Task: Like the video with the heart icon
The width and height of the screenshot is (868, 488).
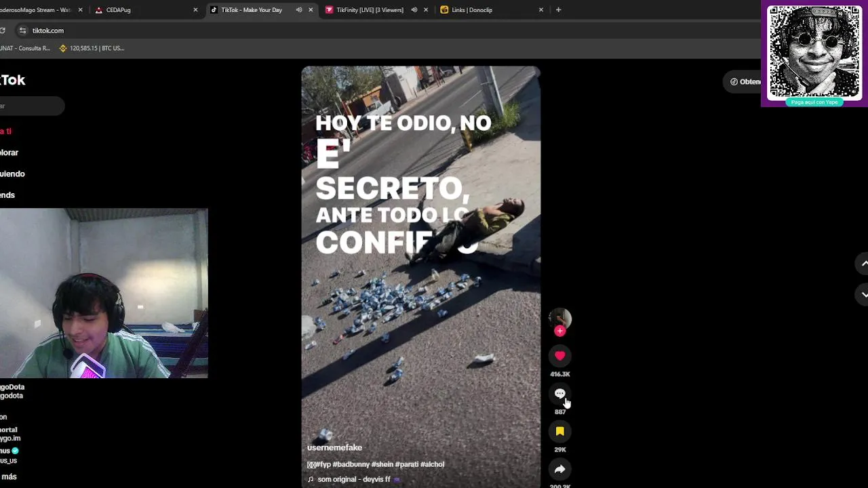Action: (x=559, y=356)
